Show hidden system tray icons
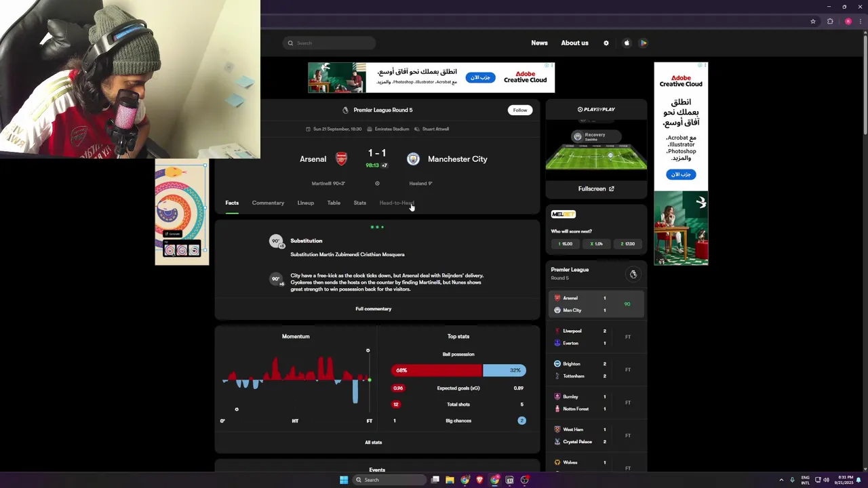This screenshot has height=488, width=868. (781, 480)
